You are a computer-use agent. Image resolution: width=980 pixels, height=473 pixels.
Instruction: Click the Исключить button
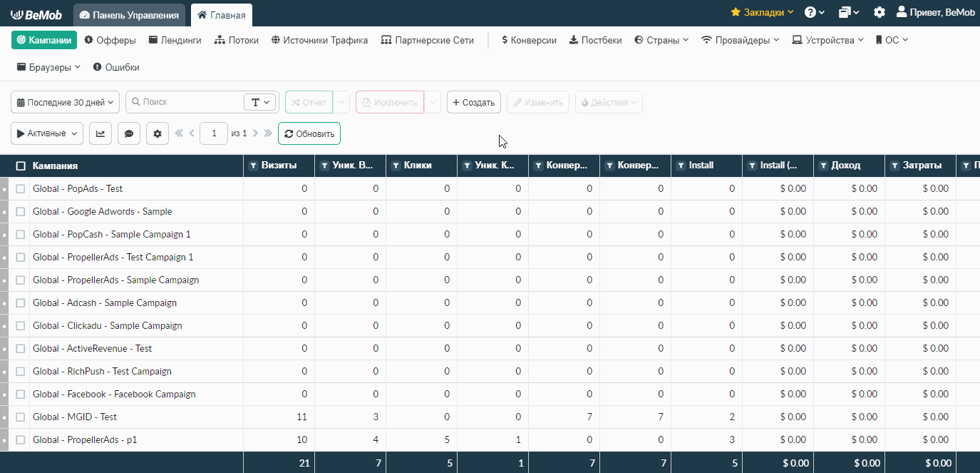pos(390,102)
